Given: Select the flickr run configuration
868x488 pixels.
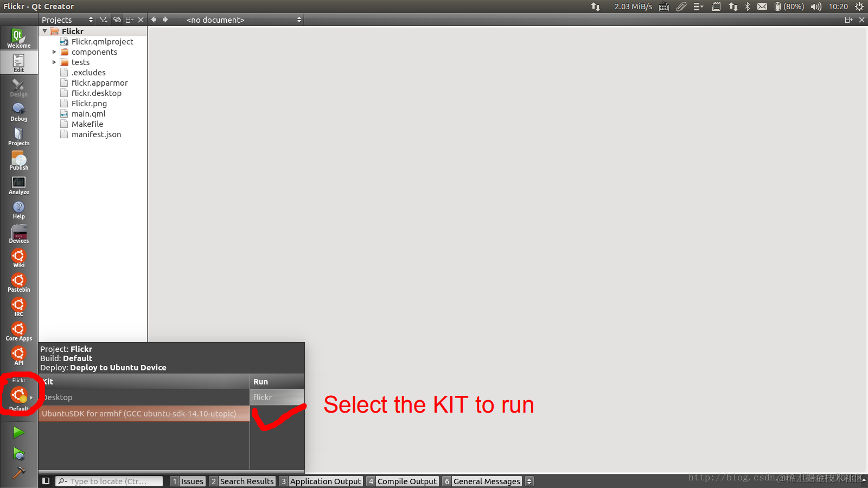Looking at the screenshot, I should tap(277, 397).
